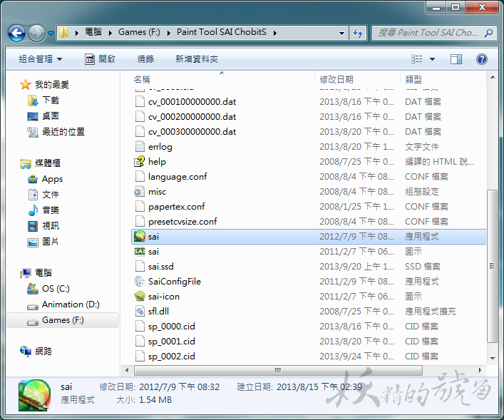
Task: Click the magnifier search icon
Action: click(489, 33)
